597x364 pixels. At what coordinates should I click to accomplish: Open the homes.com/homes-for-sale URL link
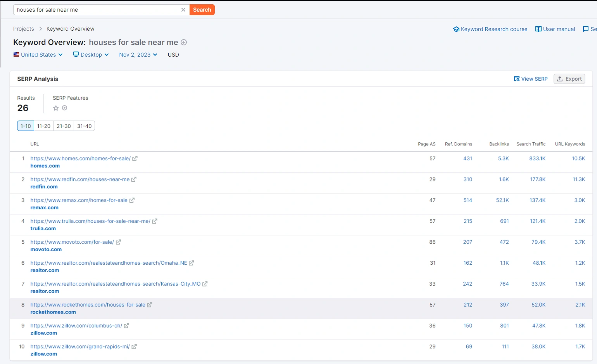tap(80, 159)
